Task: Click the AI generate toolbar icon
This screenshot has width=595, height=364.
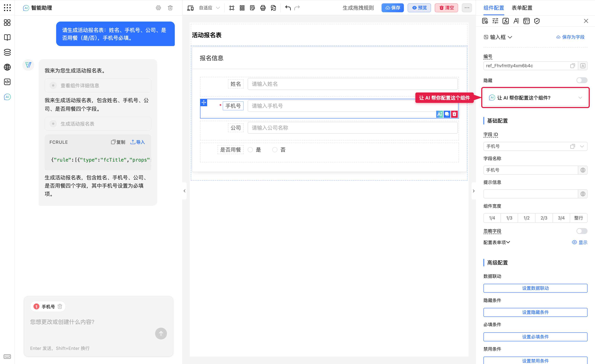Action: click(x=273, y=8)
